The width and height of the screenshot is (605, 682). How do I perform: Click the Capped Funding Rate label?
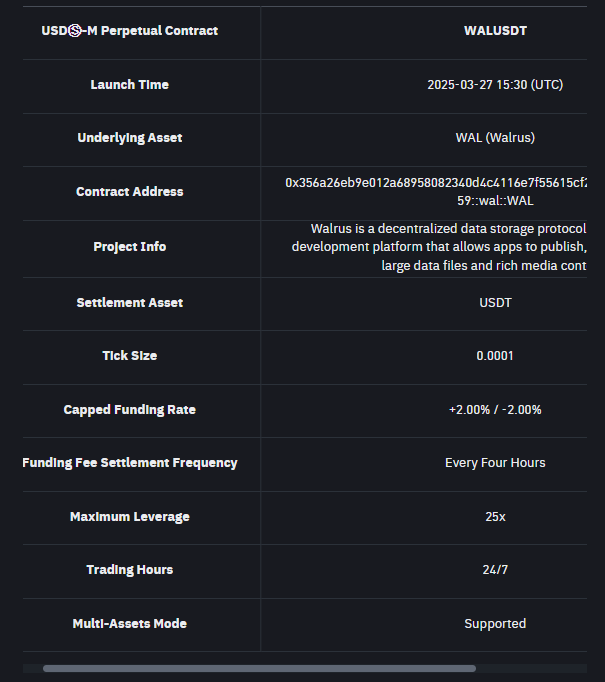tap(130, 410)
